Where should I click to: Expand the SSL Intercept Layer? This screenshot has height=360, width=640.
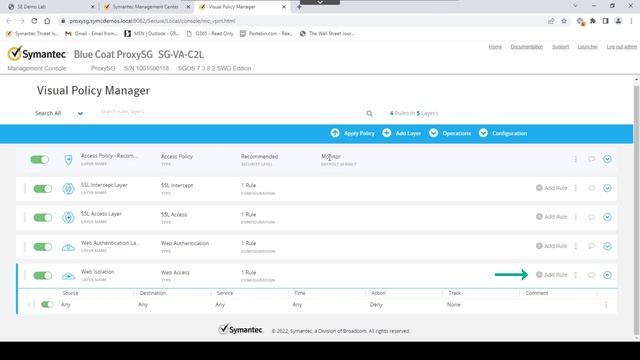tap(607, 188)
